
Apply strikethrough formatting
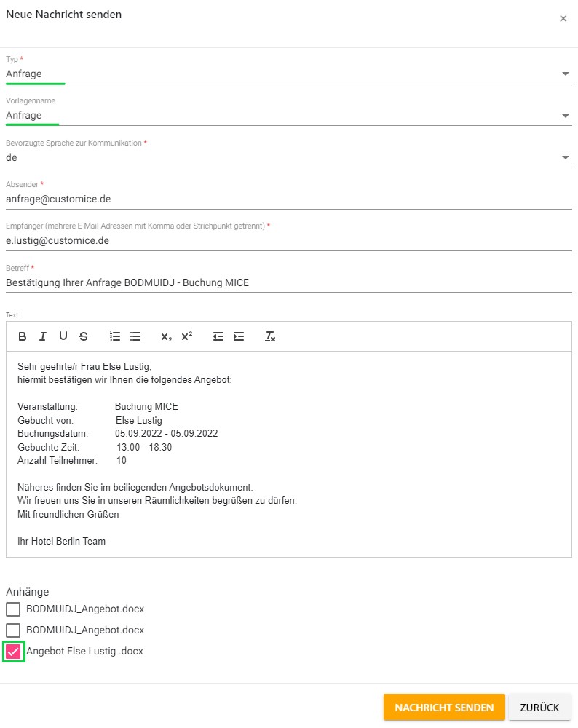pos(84,336)
